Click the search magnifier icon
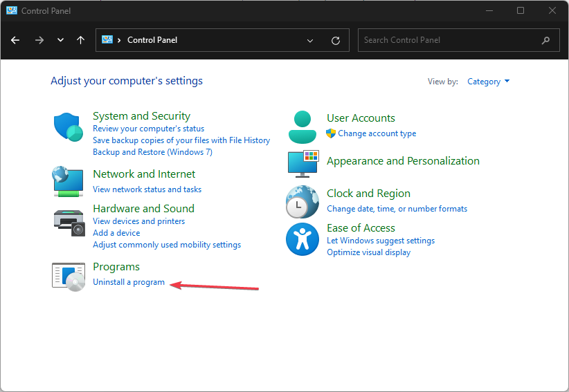 545,40
